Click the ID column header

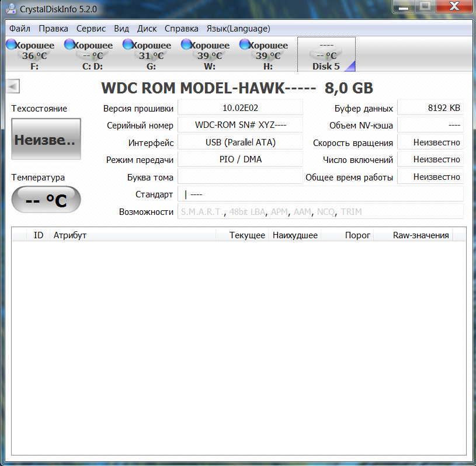(38, 235)
